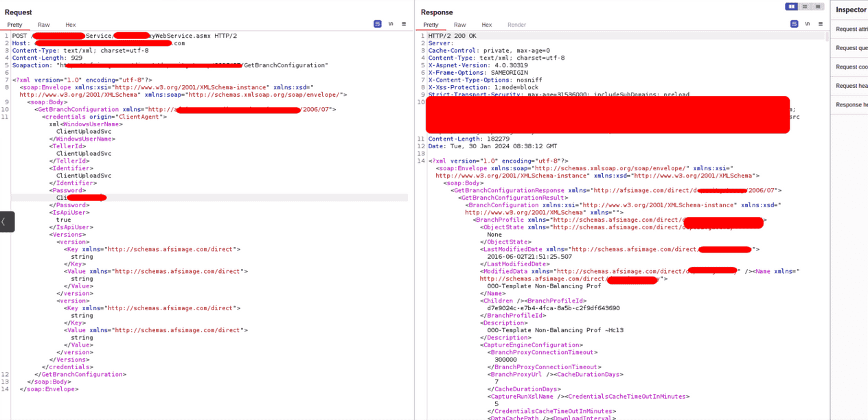The image size is (868, 420).
Task: Select the Response Hex tab
Action: coord(486,25)
